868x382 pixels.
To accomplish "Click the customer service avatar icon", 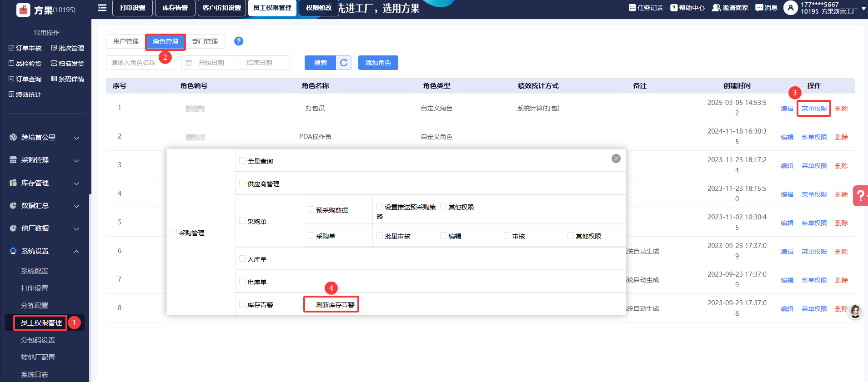I will coord(855,311).
